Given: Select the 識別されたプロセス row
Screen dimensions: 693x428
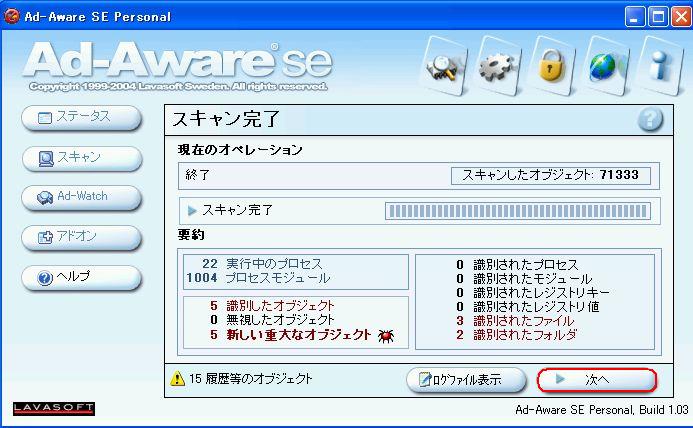Looking at the screenshot, I should point(517,264).
